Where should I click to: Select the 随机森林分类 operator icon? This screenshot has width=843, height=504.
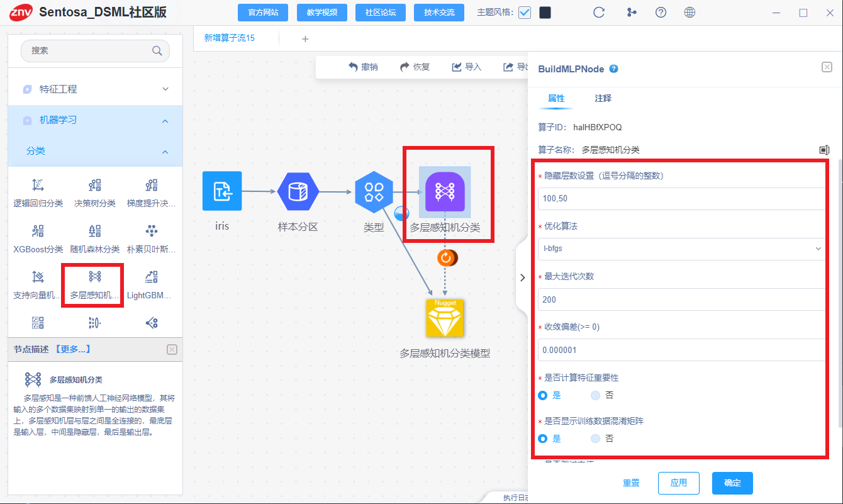(x=95, y=231)
